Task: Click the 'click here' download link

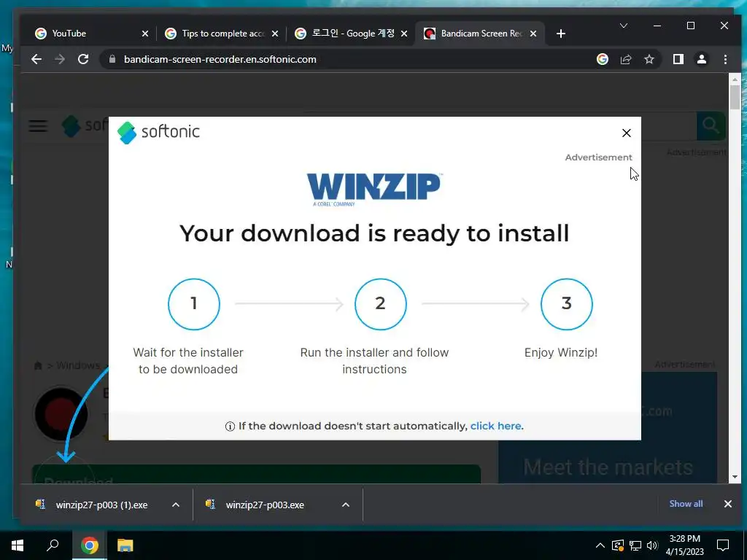Action: 495,426
